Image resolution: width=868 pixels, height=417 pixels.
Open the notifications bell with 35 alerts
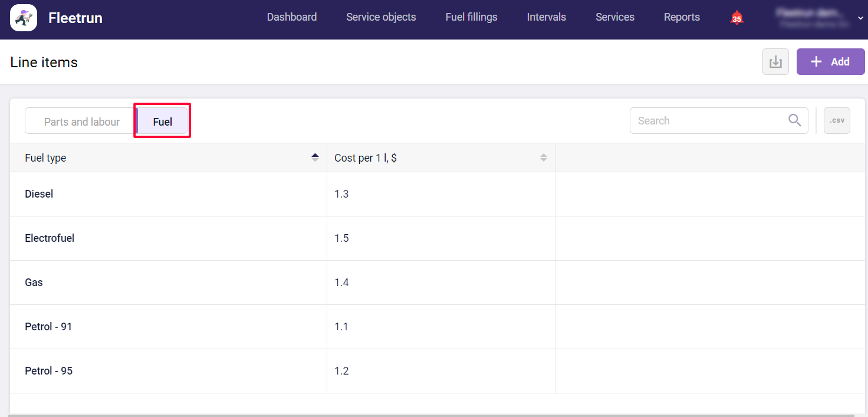737,18
